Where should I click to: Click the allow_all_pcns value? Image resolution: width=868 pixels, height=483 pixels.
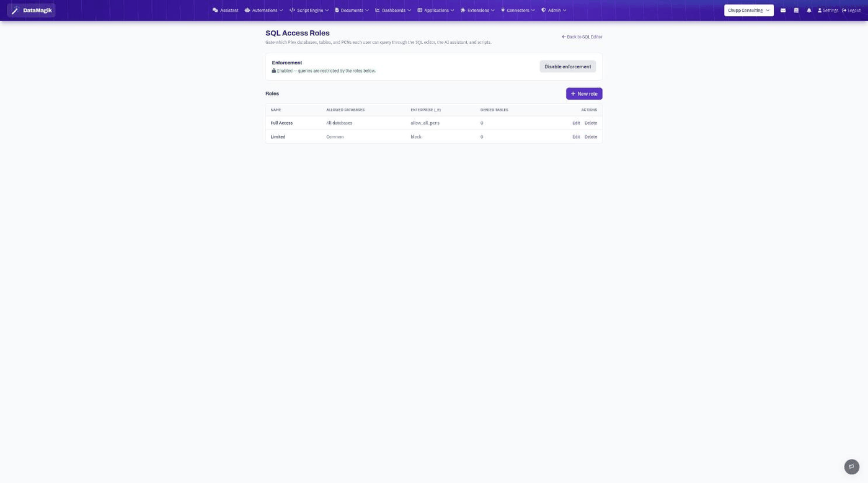pos(425,123)
